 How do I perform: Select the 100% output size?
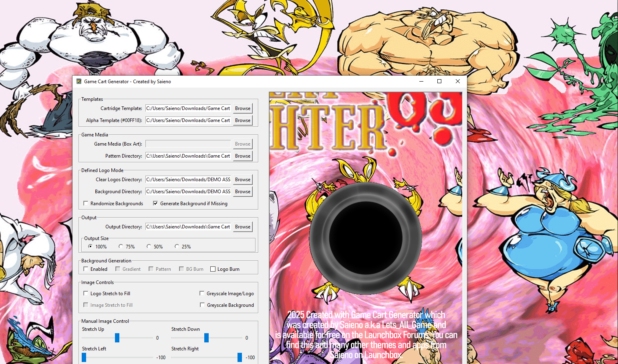(x=90, y=246)
